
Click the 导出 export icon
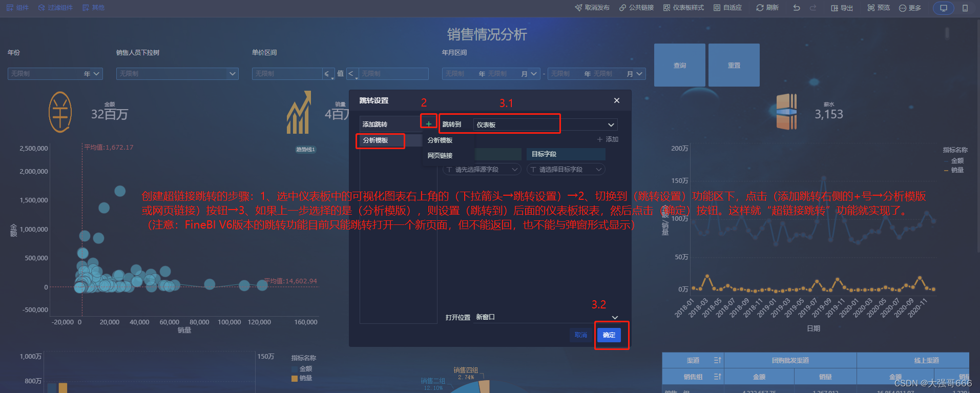(835, 8)
